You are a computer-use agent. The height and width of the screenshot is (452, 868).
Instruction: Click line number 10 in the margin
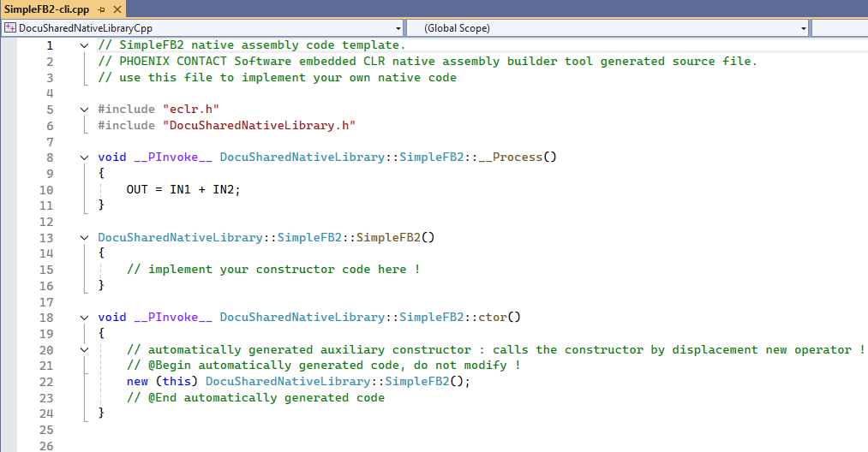click(x=45, y=190)
